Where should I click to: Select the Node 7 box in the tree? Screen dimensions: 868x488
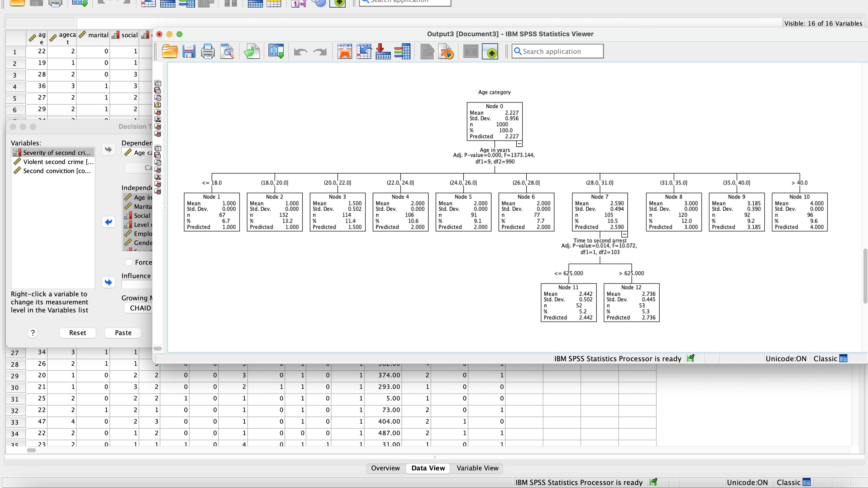(600, 212)
